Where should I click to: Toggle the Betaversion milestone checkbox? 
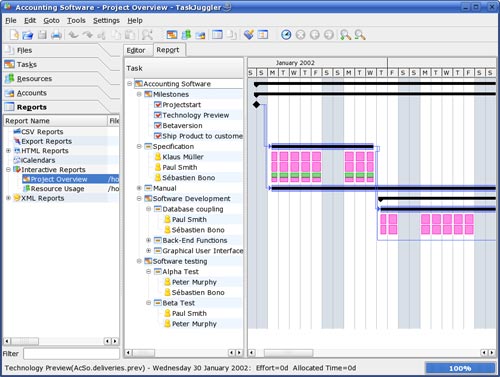[x=158, y=126]
